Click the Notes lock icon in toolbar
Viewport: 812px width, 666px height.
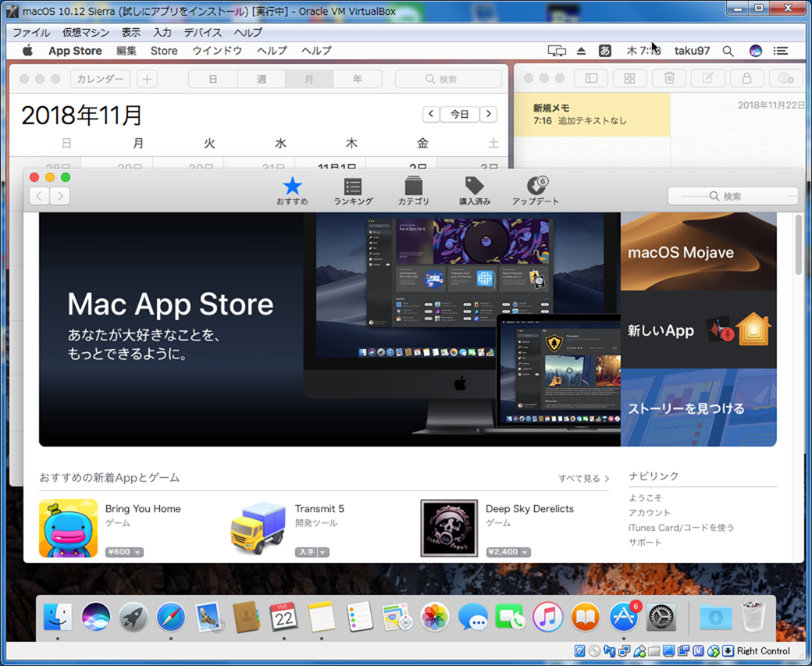[x=746, y=79]
